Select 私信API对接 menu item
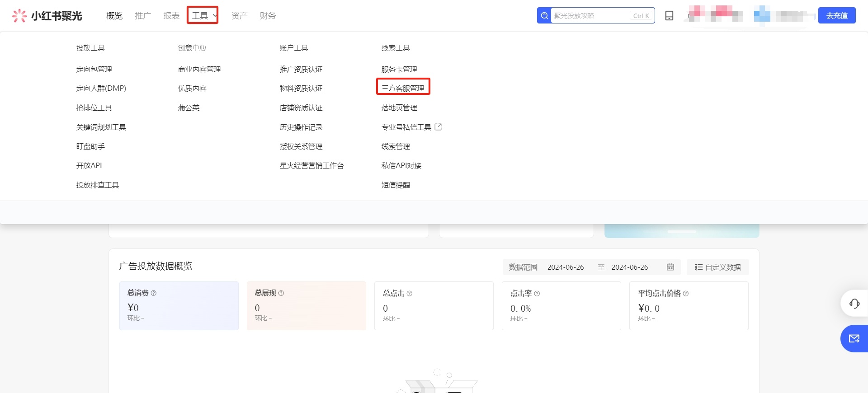 click(x=401, y=166)
